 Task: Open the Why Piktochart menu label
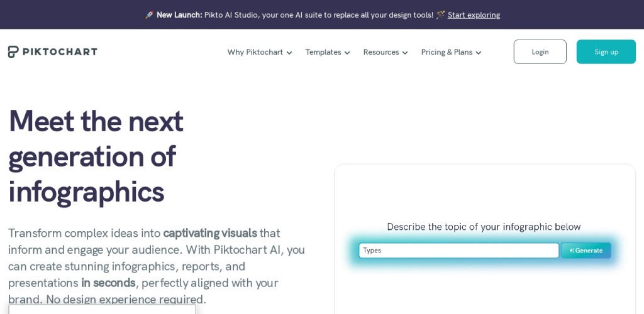click(x=255, y=52)
